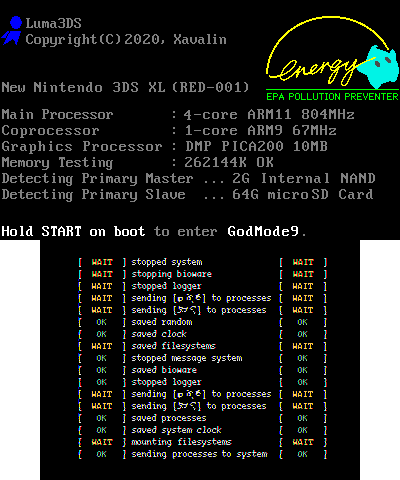Click the Hold START on boot text
The image size is (400, 480).
(73, 231)
